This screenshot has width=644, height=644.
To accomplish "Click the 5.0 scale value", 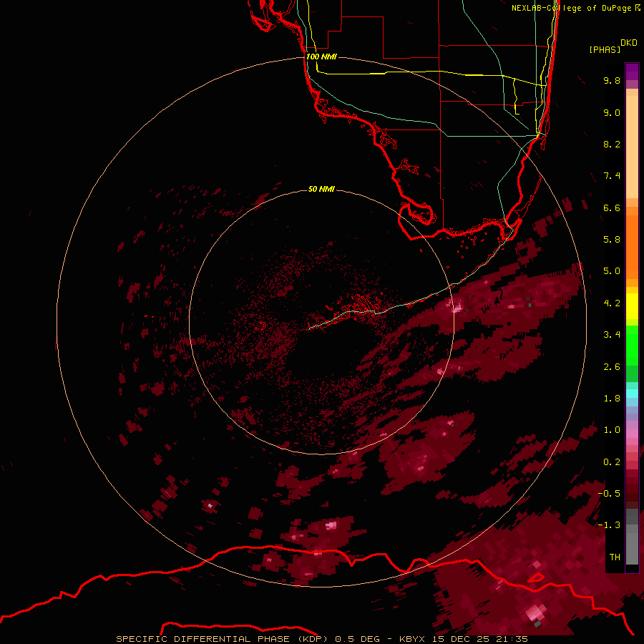I will [612, 271].
